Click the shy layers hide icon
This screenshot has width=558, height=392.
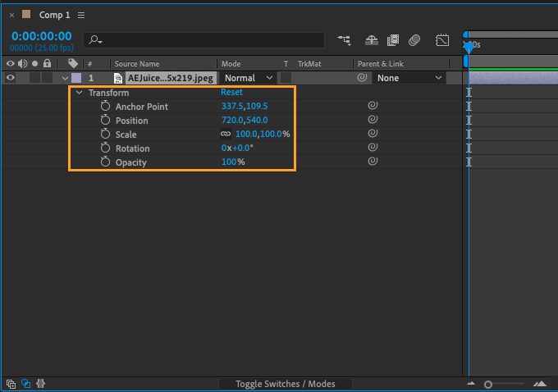tap(371, 39)
